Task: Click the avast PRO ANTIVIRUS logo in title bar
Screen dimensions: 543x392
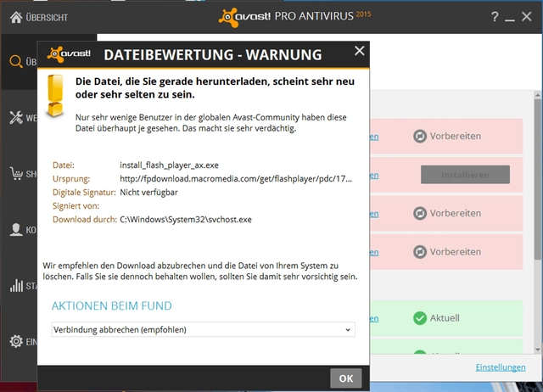Action: (294, 16)
